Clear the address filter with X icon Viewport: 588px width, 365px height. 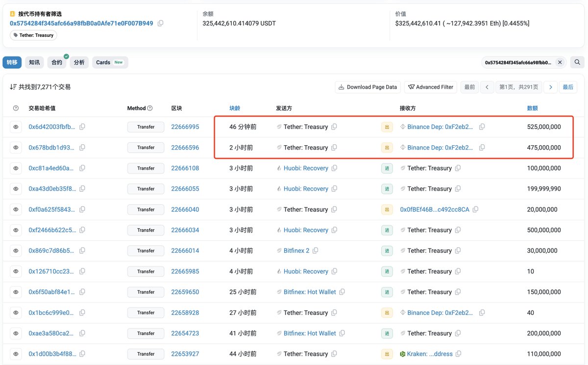click(560, 63)
